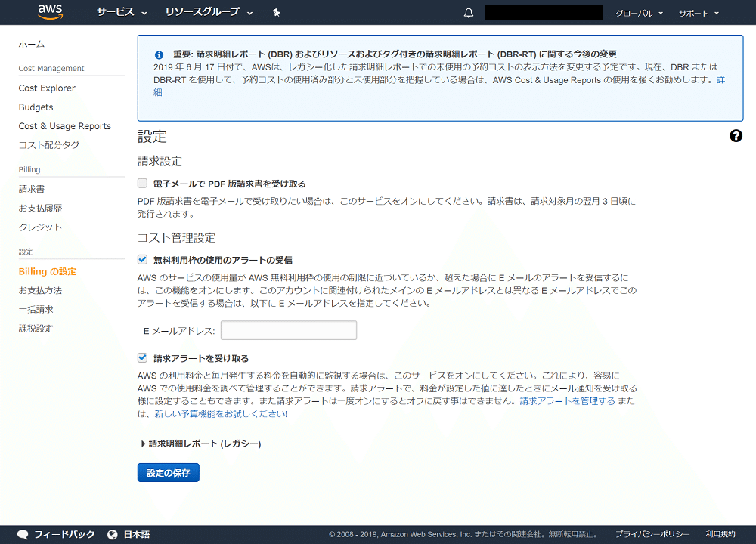Click 請求アラートを管理する link
Image resolution: width=756 pixels, height=544 pixels.
(x=568, y=401)
